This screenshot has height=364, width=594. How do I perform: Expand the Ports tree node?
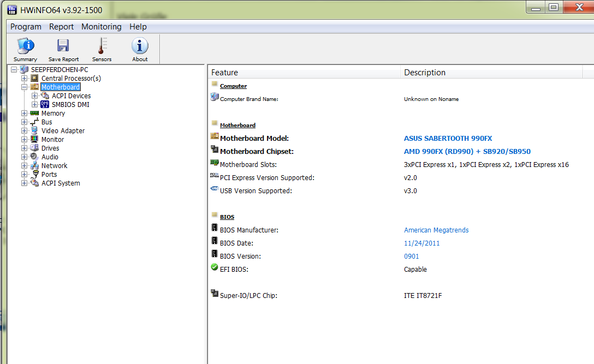[x=24, y=174]
